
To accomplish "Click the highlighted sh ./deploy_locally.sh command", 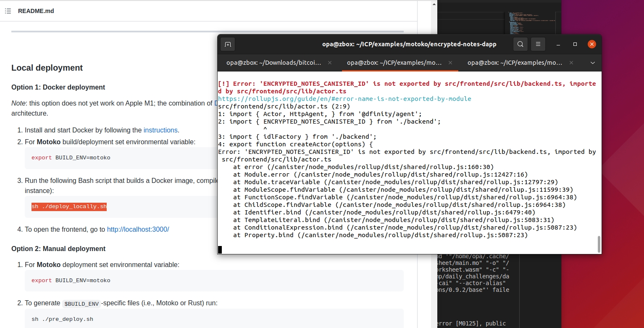I will [x=69, y=207].
